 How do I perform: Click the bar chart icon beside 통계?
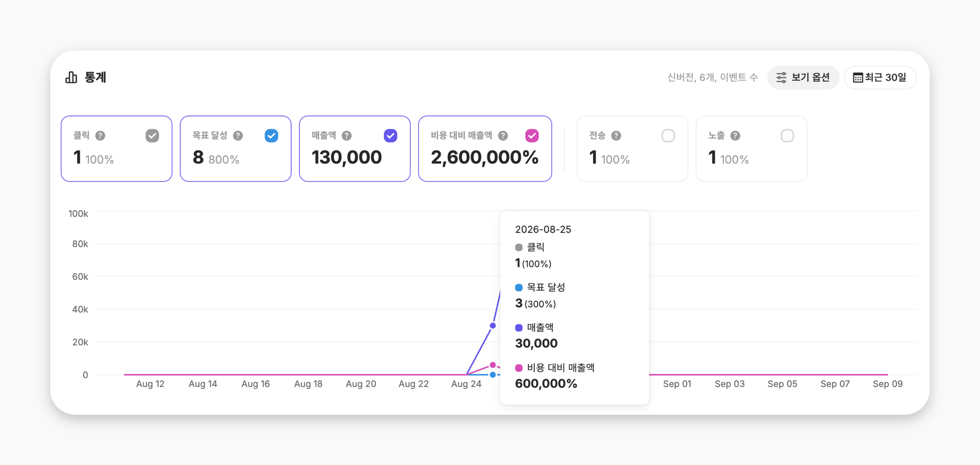[x=71, y=77]
